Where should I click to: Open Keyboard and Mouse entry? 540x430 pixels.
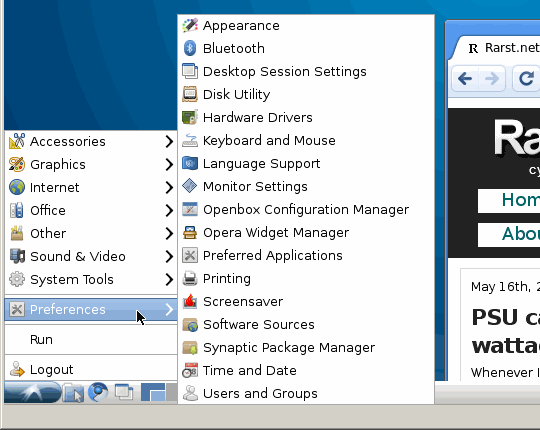click(306, 140)
